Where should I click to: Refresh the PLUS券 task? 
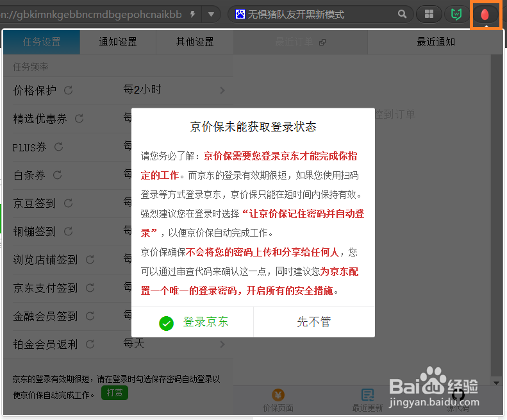tap(58, 147)
